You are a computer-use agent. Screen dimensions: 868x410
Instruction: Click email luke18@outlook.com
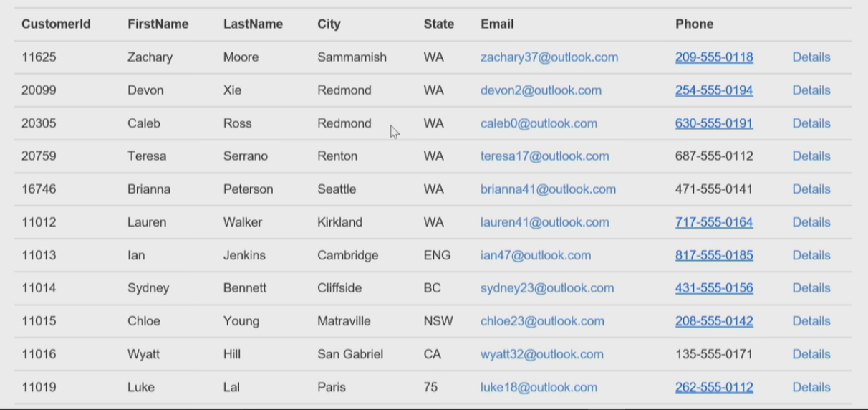coord(539,387)
